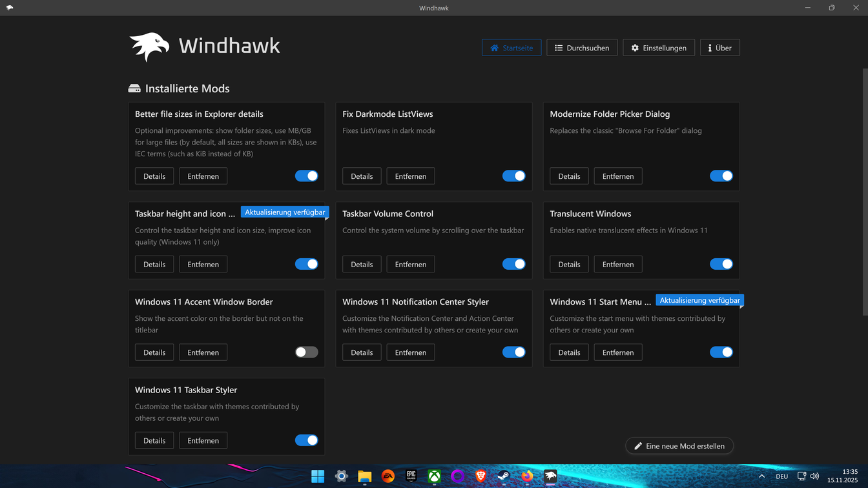Click Entfernen for Windows 11 Start Menu mod
The width and height of the screenshot is (868, 488).
click(x=617, y=352)
